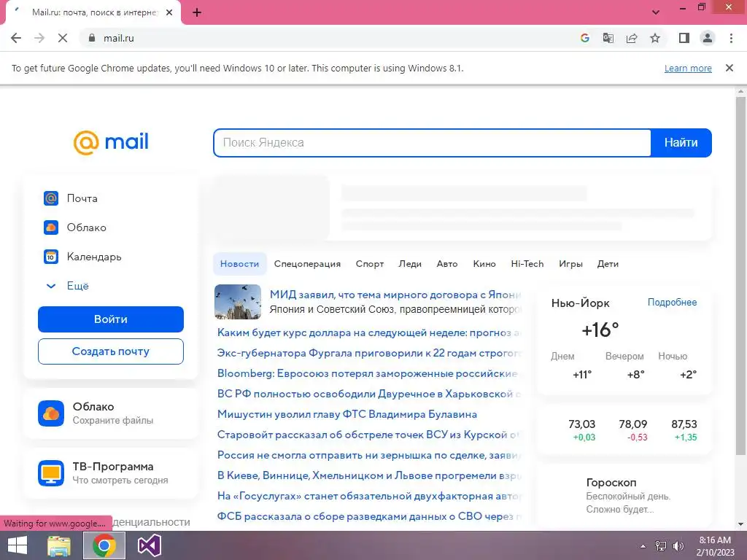
Task: Stop loading the mail.ru page
Action: point(63,38)
